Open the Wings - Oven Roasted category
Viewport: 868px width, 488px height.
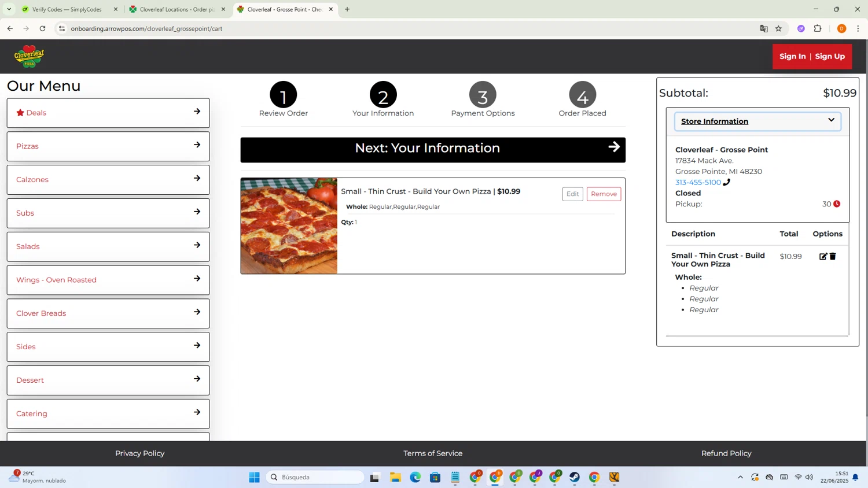108,280
